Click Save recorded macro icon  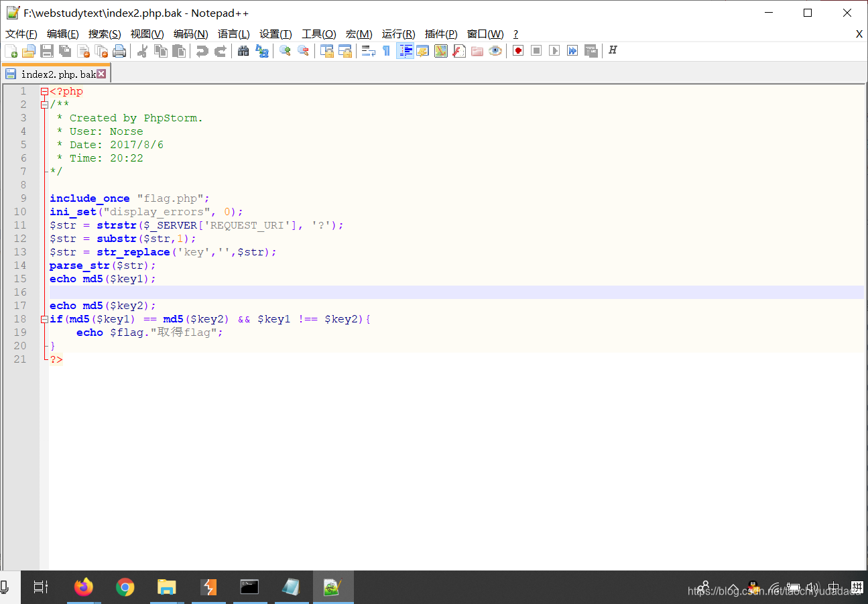591,51
